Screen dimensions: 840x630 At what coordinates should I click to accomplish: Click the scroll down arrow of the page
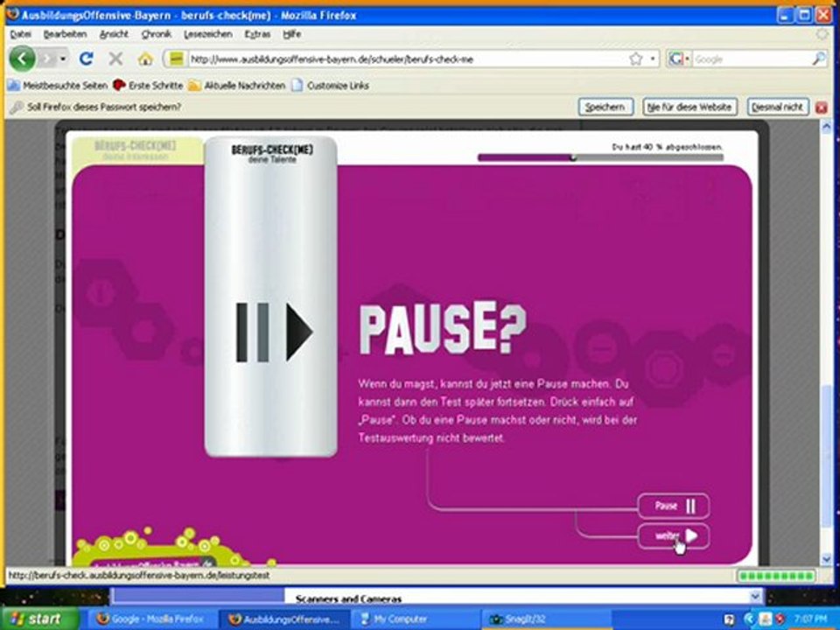click(x=826, y=559)
